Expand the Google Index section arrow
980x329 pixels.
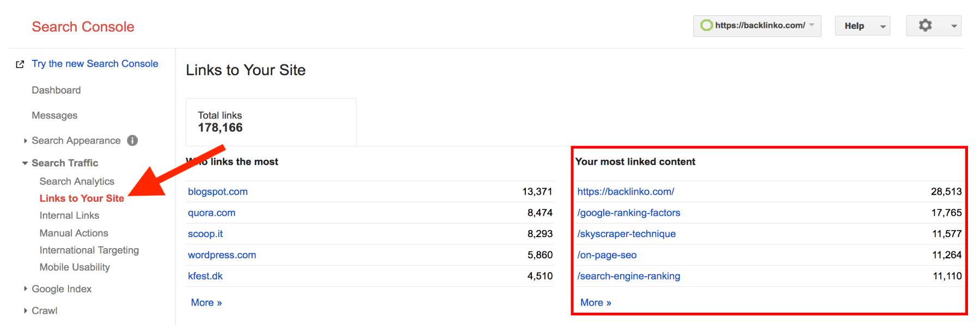coord(25,289)
